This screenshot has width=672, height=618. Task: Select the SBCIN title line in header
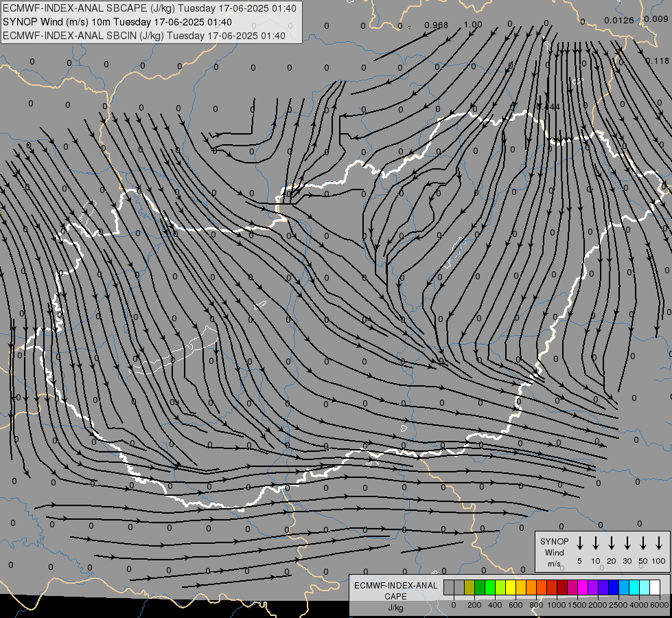coord(144,36)
